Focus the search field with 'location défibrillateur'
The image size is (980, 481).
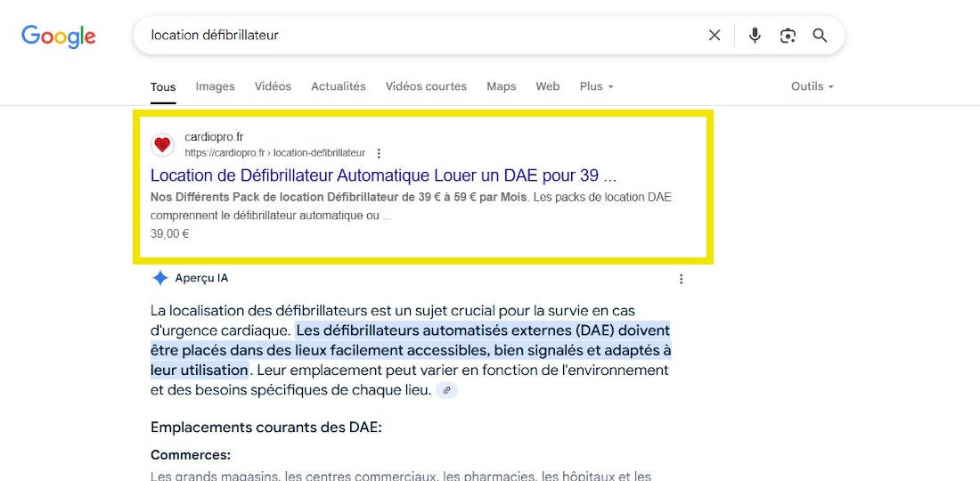(x=419, y=36)
